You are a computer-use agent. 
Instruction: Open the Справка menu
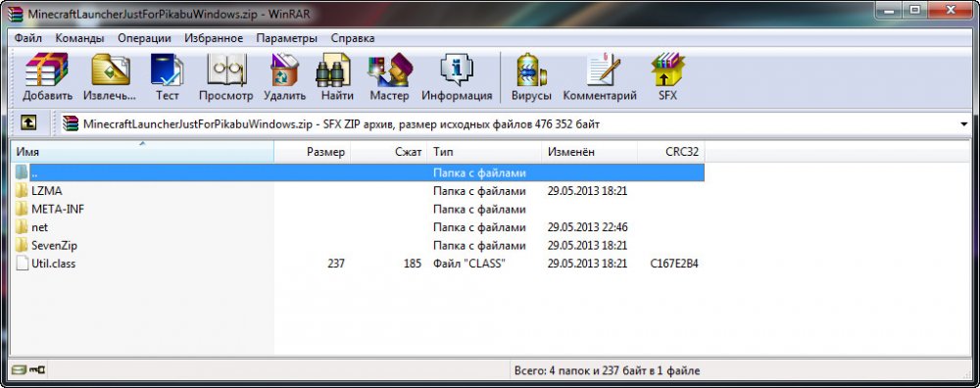point(353,38)
